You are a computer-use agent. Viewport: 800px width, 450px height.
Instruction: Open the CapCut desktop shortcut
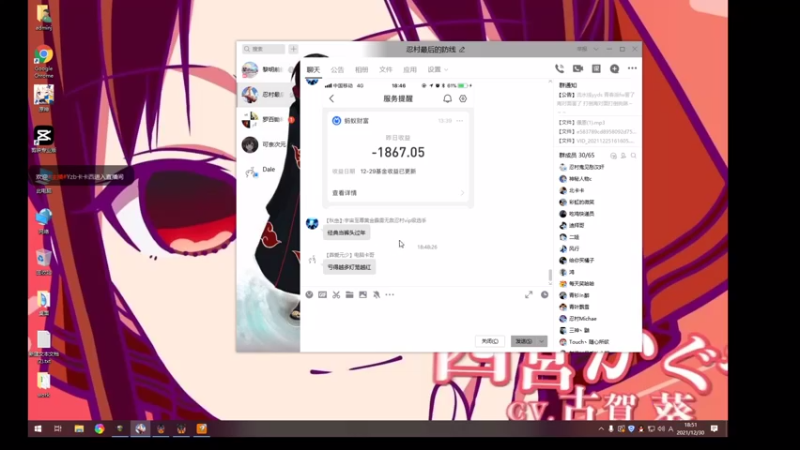click(x=43, y=139)
